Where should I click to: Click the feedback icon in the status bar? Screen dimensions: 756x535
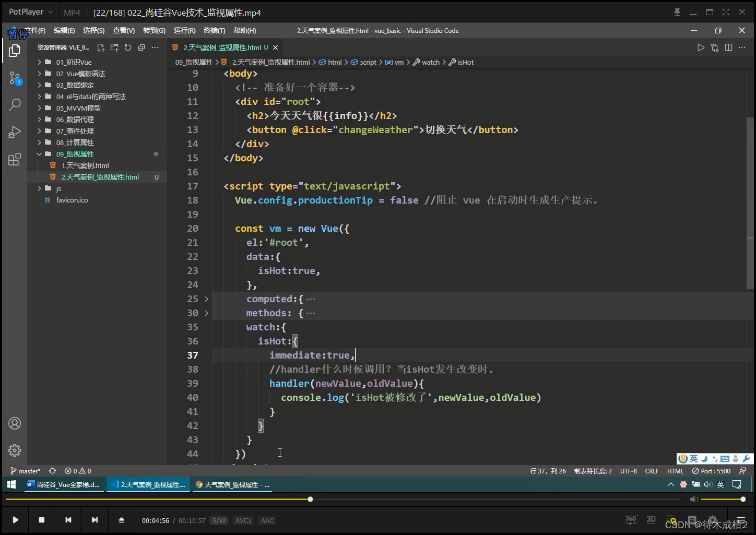point(742,471)
